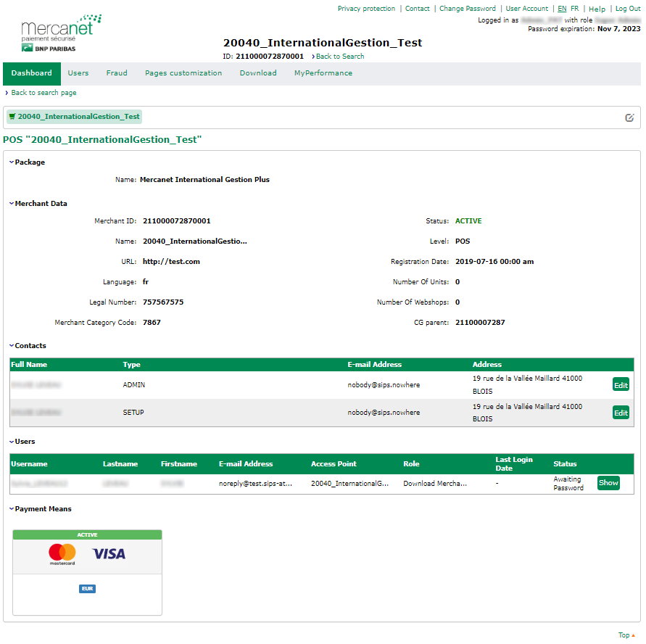Click the EUR currency badge
Screen dimensions: 646x644
pyautogui.click(x=87, y=589)
